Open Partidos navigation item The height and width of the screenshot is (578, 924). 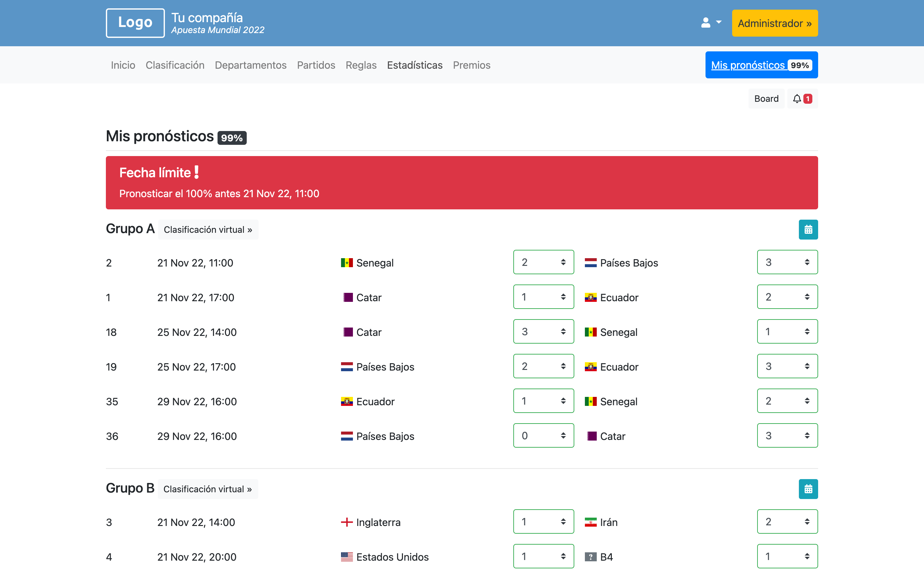point(316,65)
